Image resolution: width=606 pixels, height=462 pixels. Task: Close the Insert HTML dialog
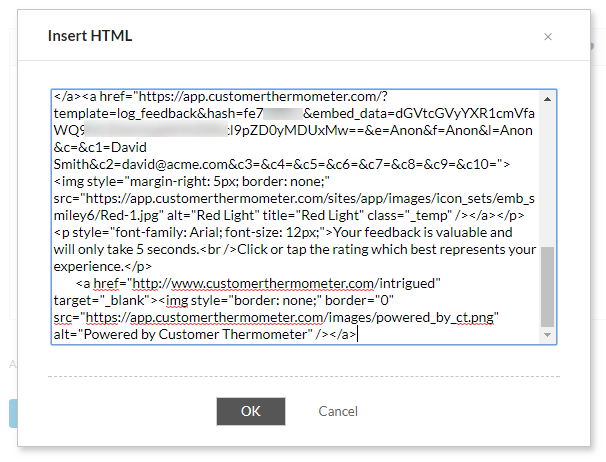(x=548, y=37)
